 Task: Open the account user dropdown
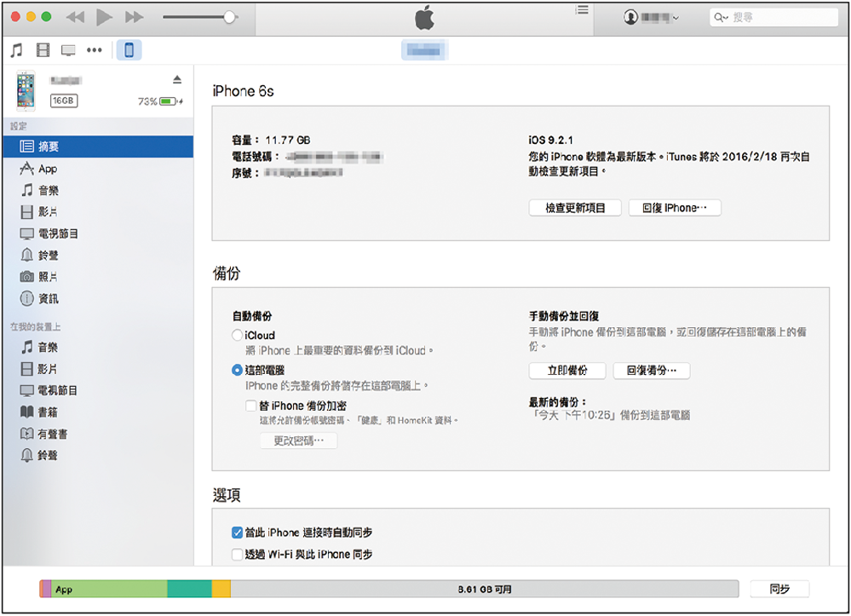(x=651, y=17)
